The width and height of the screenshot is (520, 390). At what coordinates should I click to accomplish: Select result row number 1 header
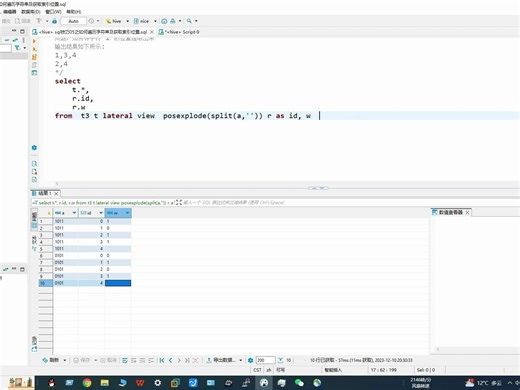coord(46,221)
